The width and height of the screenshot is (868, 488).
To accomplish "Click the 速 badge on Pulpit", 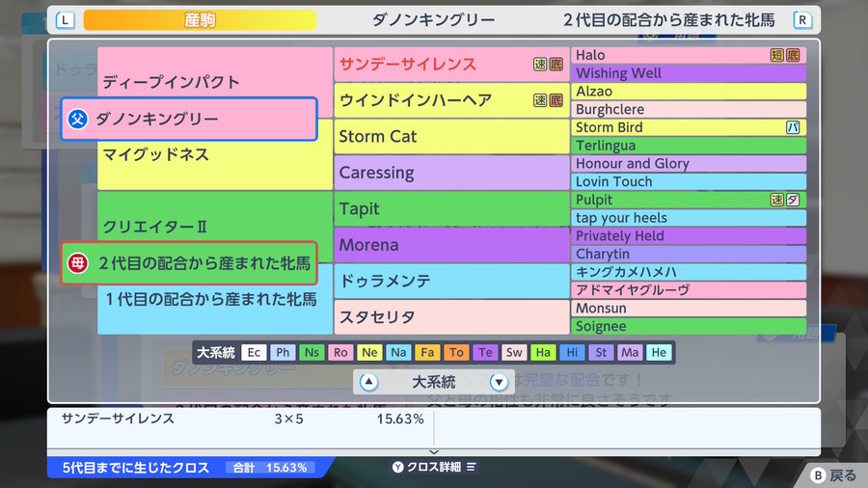I will coord(777,200).
